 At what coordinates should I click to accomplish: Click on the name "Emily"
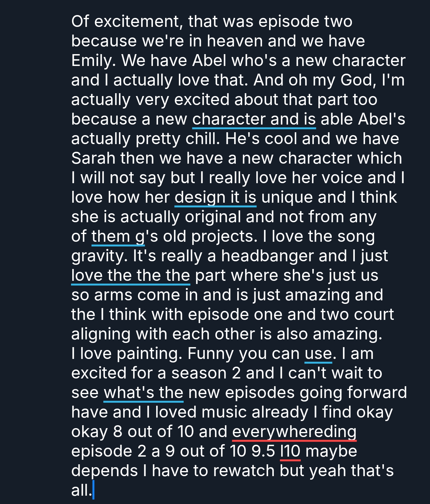(92, 61)
